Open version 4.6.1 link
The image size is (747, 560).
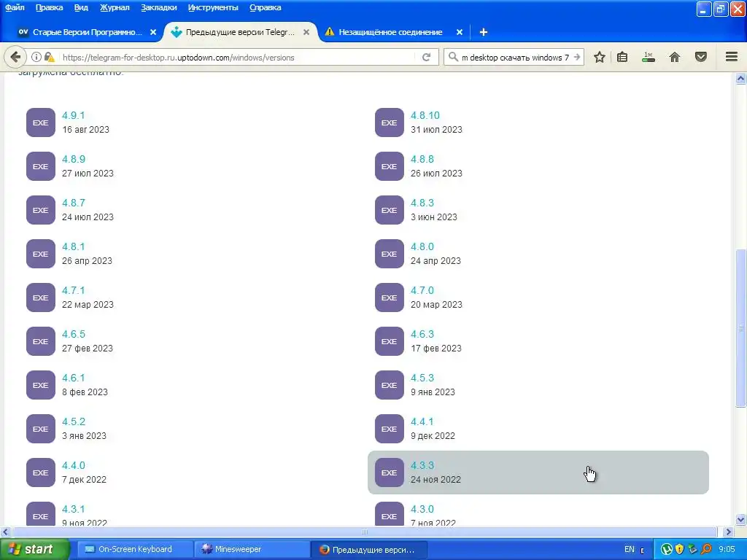(74, 378)
